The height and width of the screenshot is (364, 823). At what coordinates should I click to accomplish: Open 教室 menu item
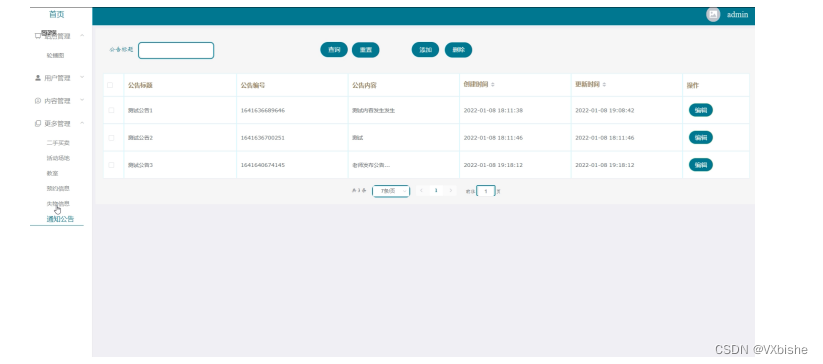52,173
